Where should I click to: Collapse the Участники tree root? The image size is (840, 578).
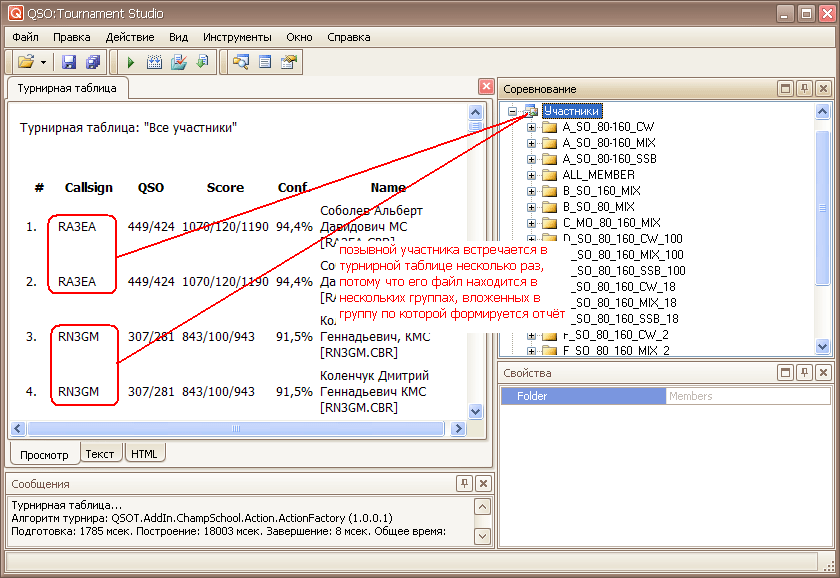tap(513, 111)
